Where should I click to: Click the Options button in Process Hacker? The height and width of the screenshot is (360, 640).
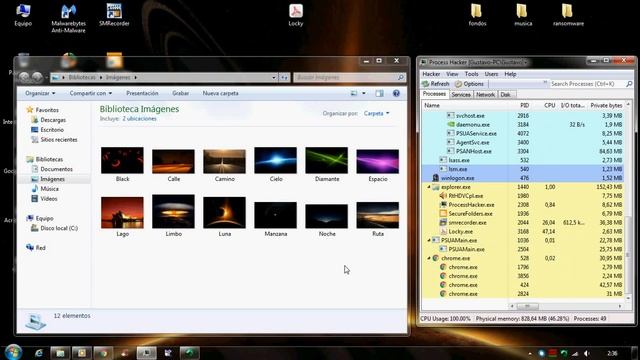469,84
